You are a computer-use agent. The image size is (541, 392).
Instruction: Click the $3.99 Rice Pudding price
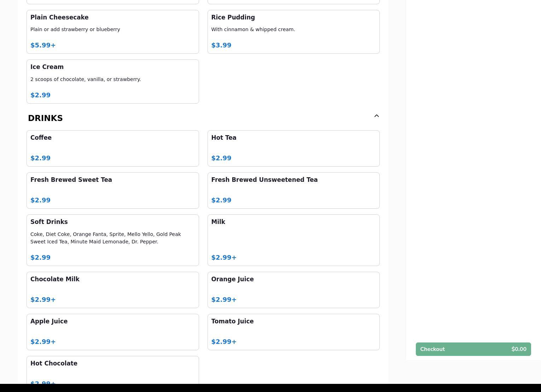[221, 45]
